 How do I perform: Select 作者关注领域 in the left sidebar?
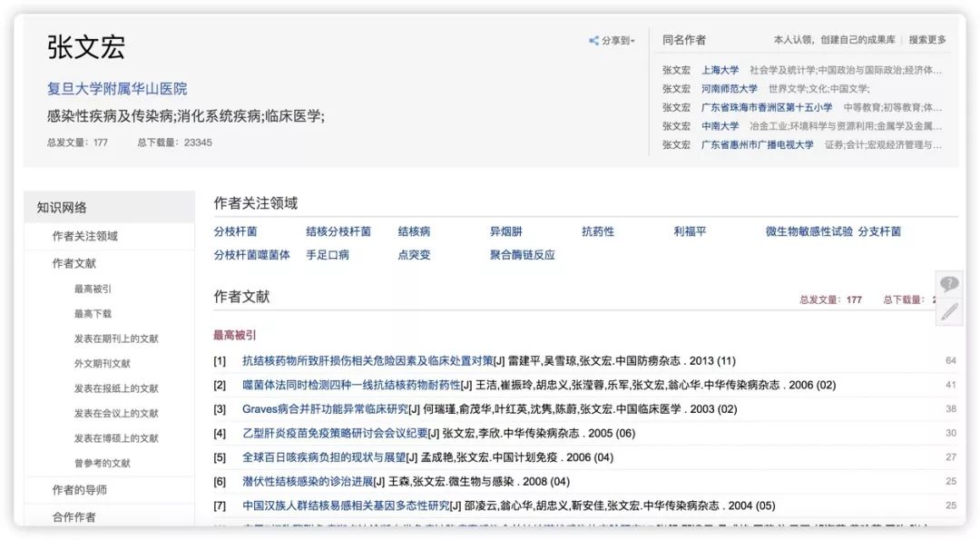(84, 236)
